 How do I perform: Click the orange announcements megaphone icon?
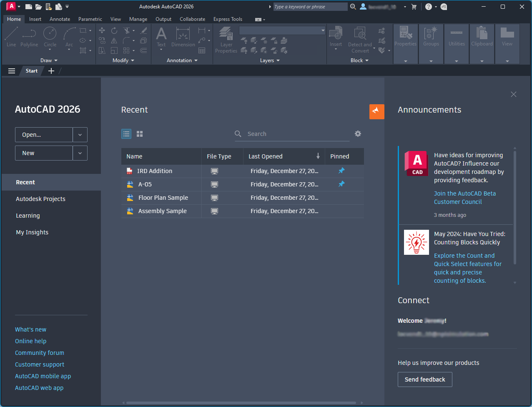click(x=377, y=111)
